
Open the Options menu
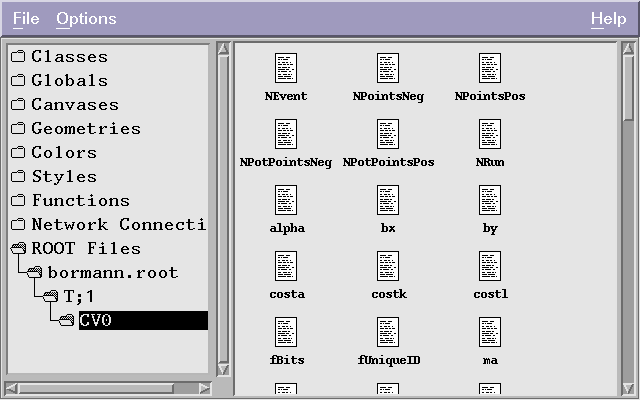click(x=86, y=19)
